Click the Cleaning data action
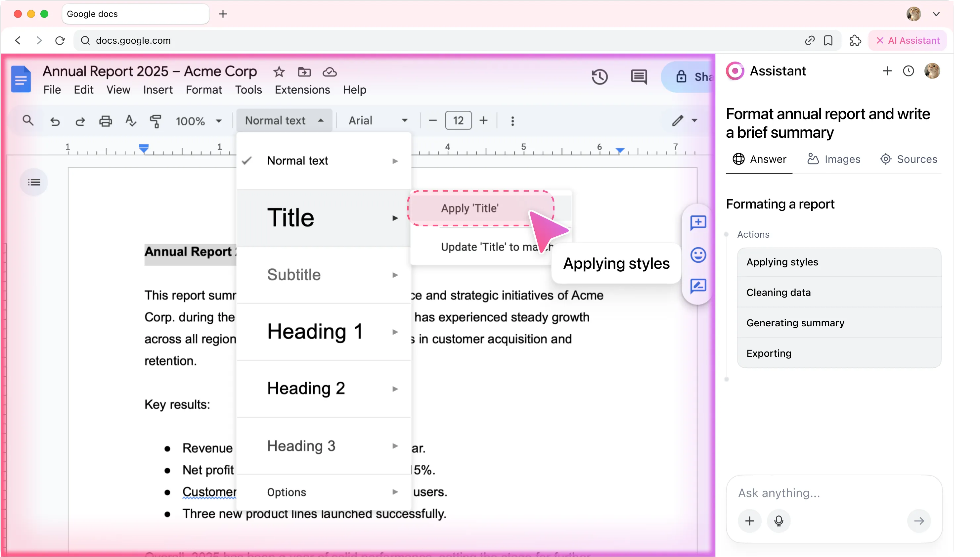This screenshot has width=980, height=557. point(778,292)
